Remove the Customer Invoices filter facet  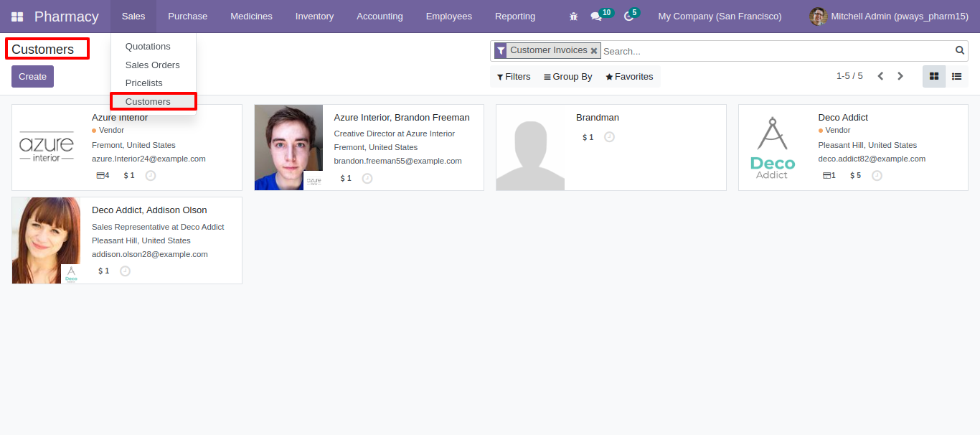pyautogui.click(x=594, y=51)
